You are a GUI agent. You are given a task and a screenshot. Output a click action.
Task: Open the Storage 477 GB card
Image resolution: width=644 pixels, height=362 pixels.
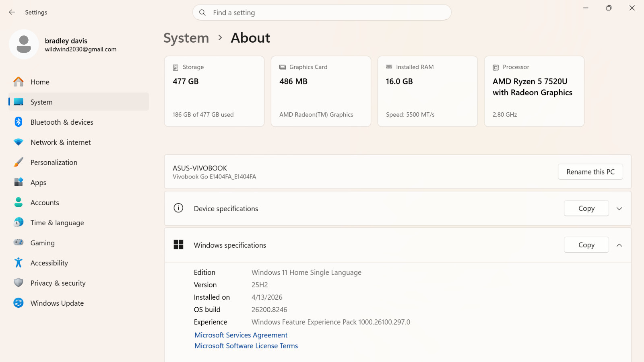pos(214,91)
